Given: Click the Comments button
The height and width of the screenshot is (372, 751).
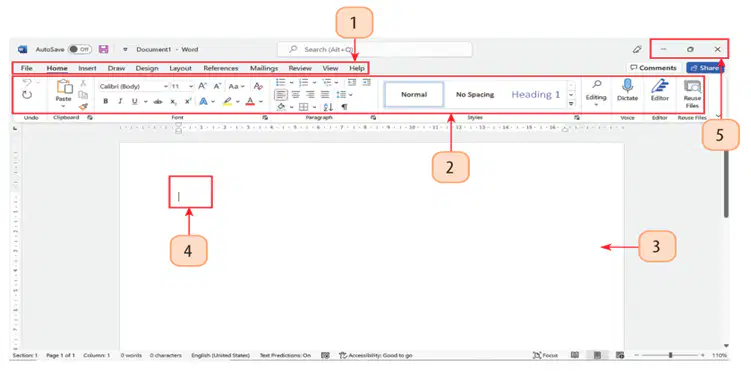Looking at the screenshot, I should 653,68.
